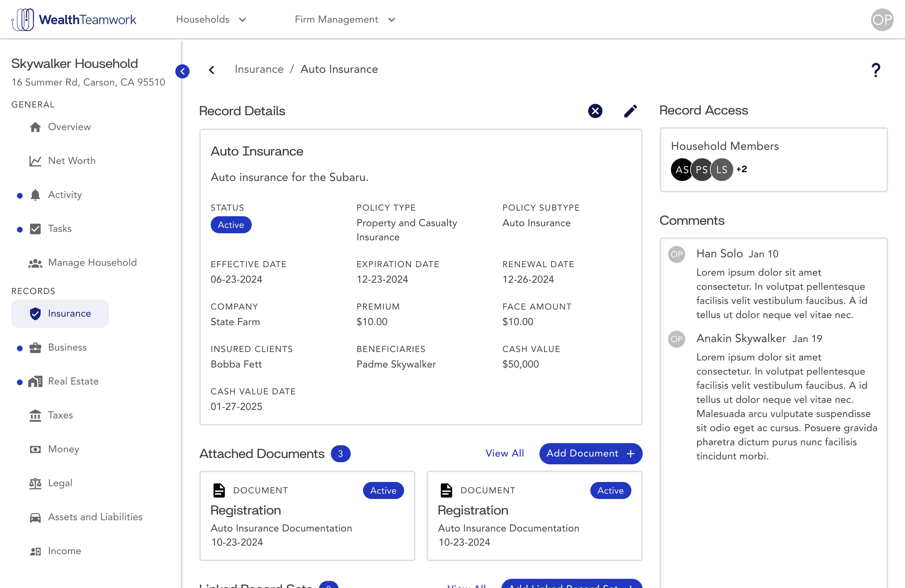Click Han Solo's comment avatar
The width and height of the screenshot is (905, 588).
coord(677,254)
